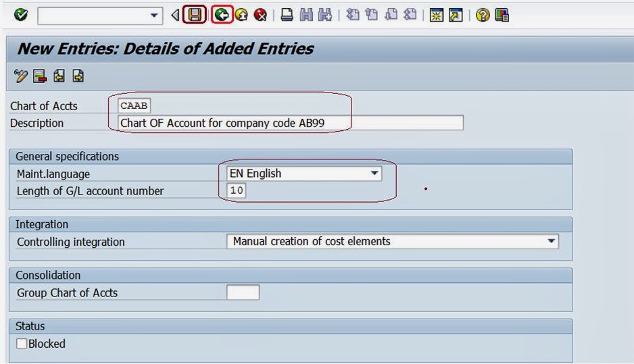
Task: Open the Customize local layout icon
Action: 502,16
